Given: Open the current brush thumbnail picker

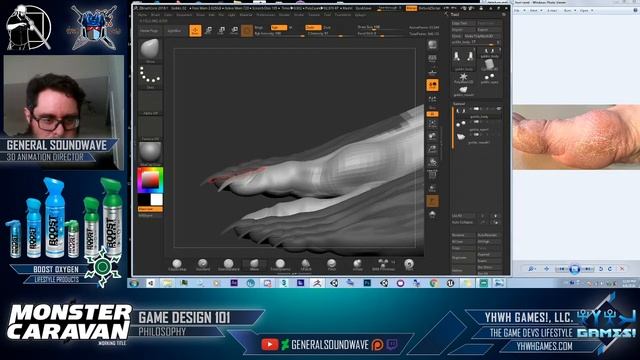Looking at the screenshot, I should click(x=150, y=51).
